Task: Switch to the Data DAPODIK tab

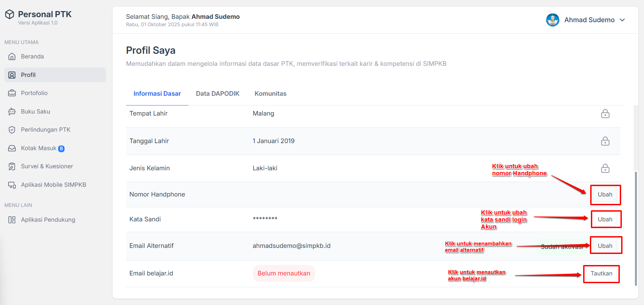Action: (217, 94)
